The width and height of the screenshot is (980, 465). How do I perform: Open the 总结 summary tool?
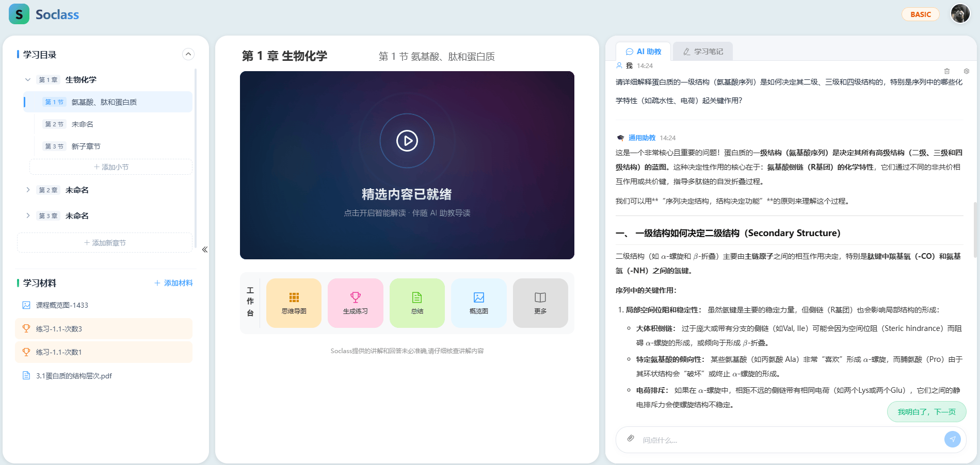point(416,303)
